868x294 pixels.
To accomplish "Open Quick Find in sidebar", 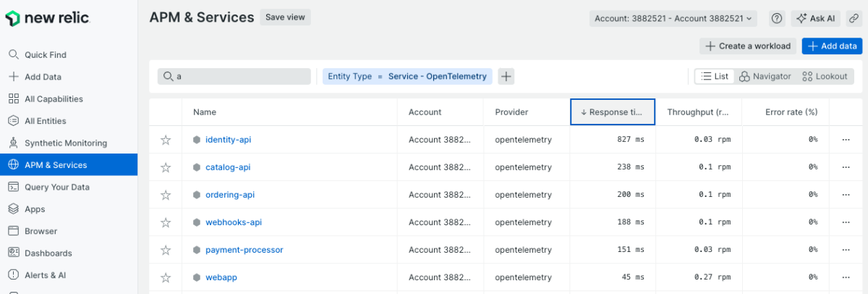I will (45, 55).
